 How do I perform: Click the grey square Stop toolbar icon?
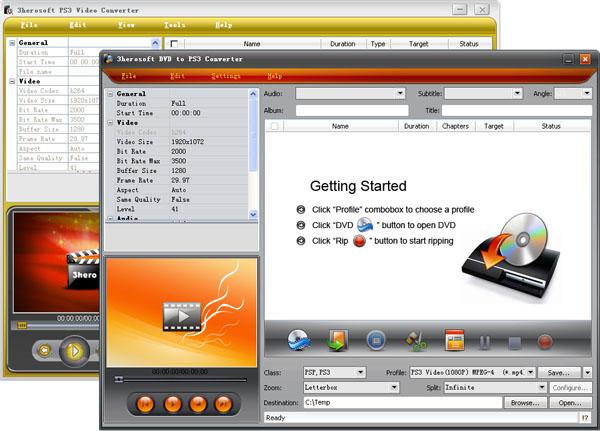515,342
